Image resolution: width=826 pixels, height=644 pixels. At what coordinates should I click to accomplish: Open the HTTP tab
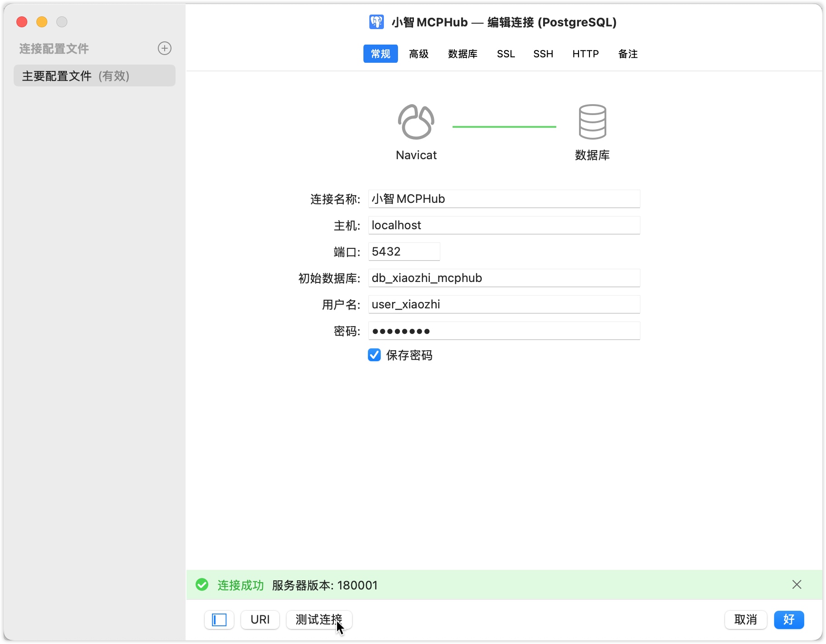coord(585,54)
